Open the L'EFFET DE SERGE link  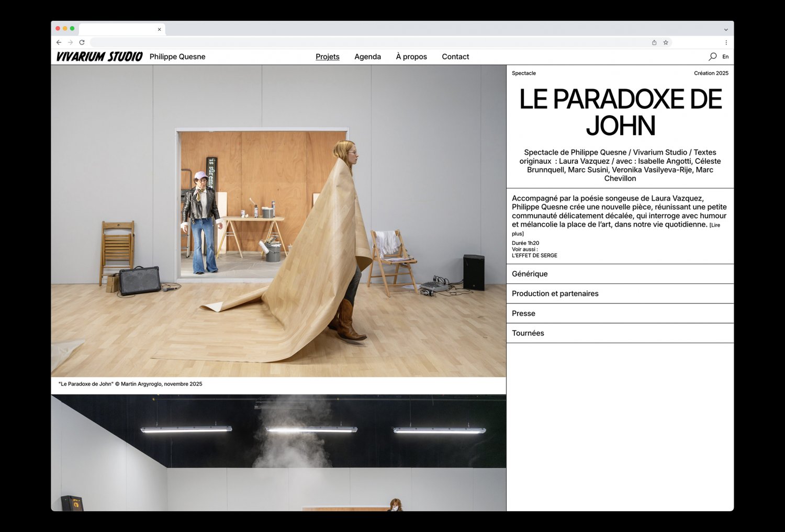coord(534,256)
